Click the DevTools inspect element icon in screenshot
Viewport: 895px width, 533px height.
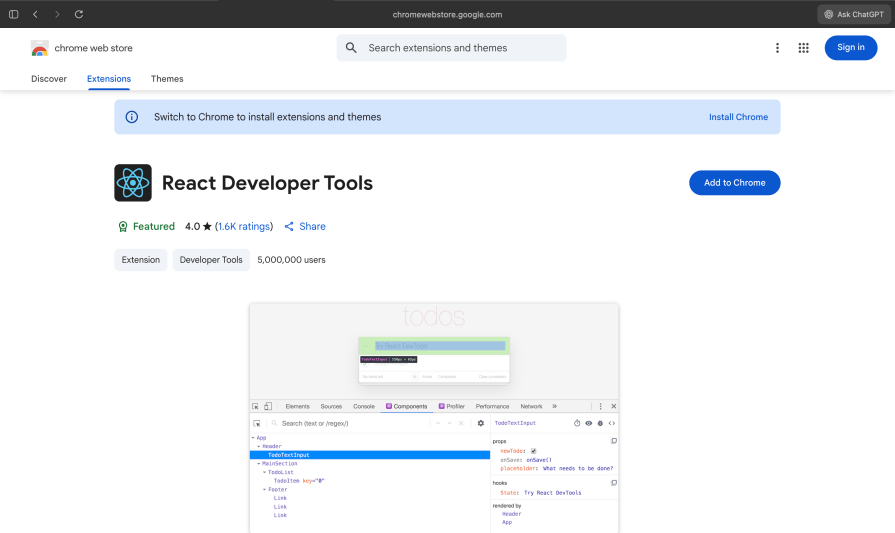click(x=255, y=406)
